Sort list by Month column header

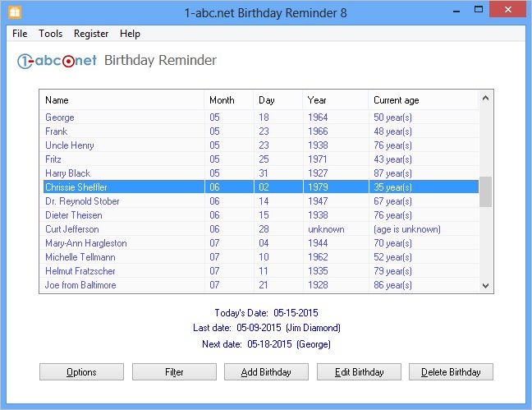click(228, 100)
